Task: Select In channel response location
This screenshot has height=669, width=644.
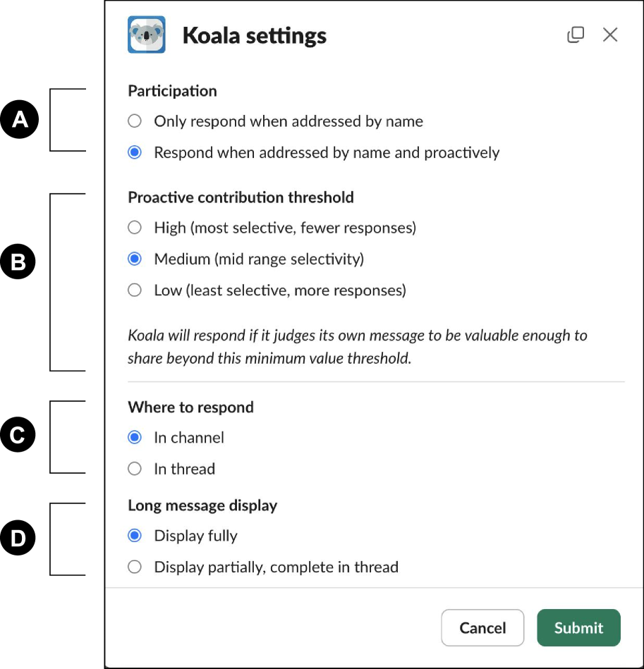Action: pyautogui.click(x=135, y=438)
